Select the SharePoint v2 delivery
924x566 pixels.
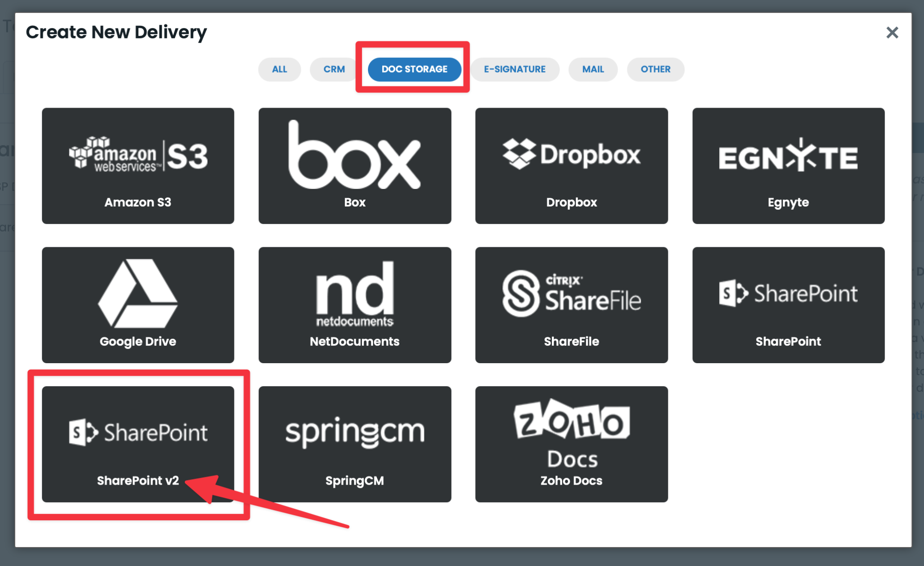coord(138,444)
